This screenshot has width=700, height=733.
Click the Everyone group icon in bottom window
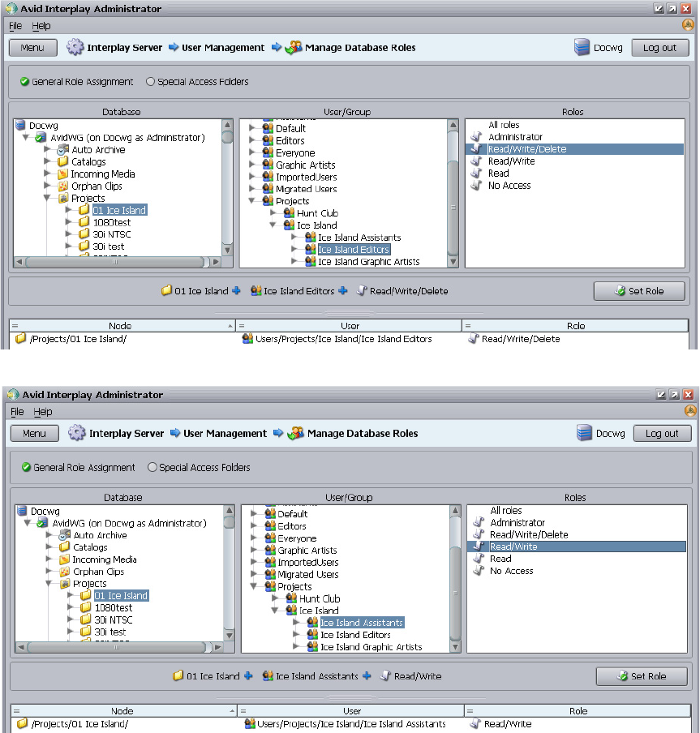pos(270,538)
